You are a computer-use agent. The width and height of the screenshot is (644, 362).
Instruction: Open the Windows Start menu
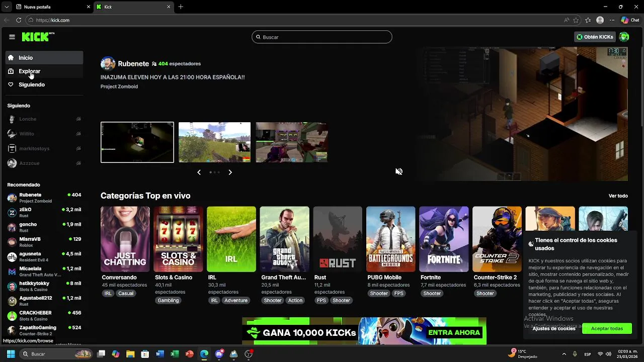[x=11, y=354]
